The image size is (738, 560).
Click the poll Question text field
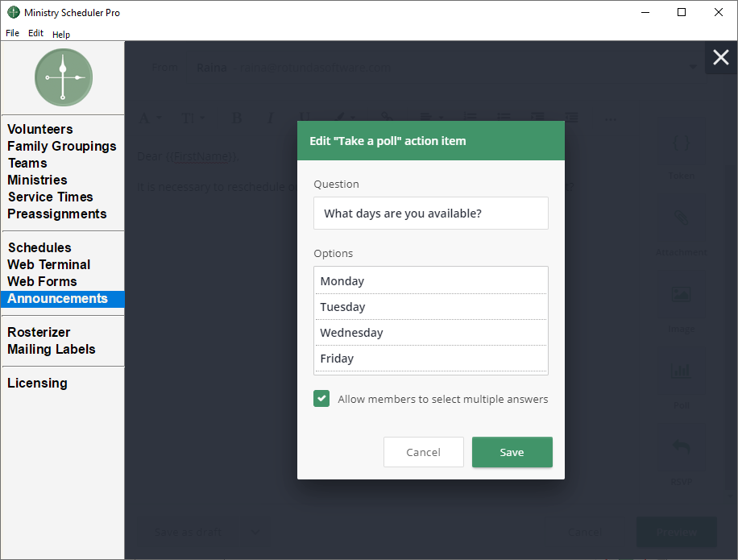[430, 214]
